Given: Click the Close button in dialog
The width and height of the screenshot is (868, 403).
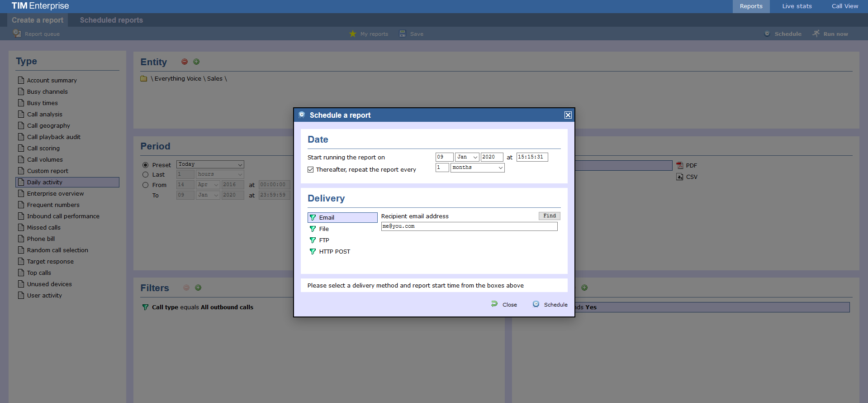Looking at the screenshot, I should coord(504,304).
